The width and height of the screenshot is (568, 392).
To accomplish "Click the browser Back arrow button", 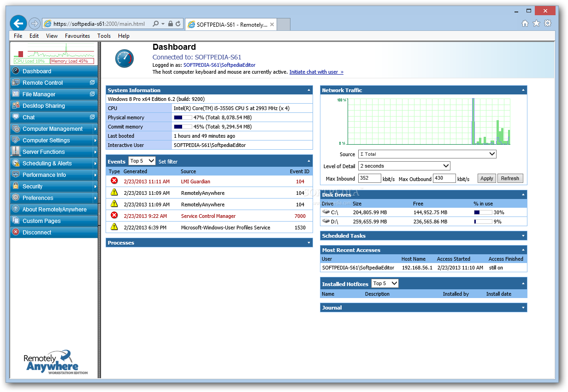I will point(18,23).
